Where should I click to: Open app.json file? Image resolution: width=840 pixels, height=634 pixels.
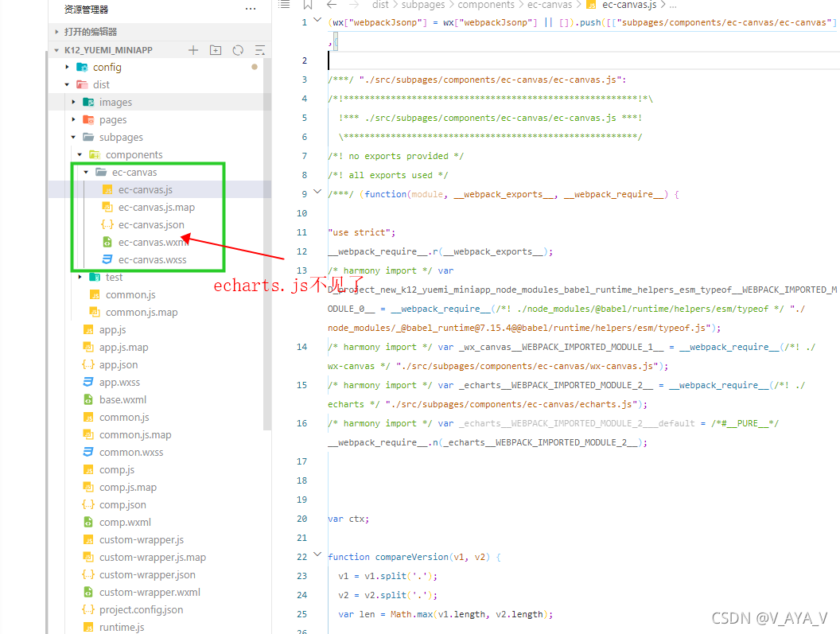click(x=119, y=364)
